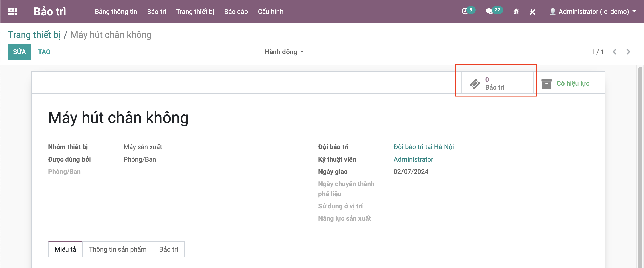Viewport: 644px width, 268px height.
Task: Expand the Hành động dropdown
Action: tap(284, 52)
